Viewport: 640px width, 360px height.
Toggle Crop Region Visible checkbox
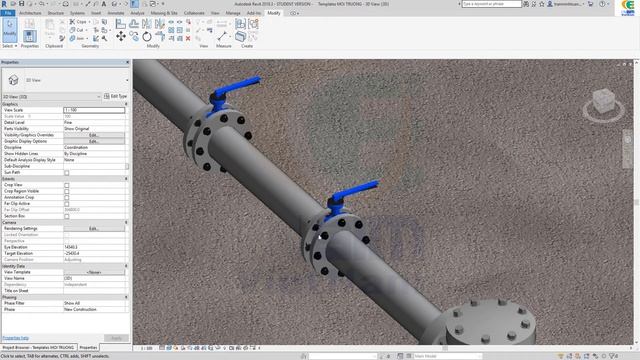coord(67,191)
